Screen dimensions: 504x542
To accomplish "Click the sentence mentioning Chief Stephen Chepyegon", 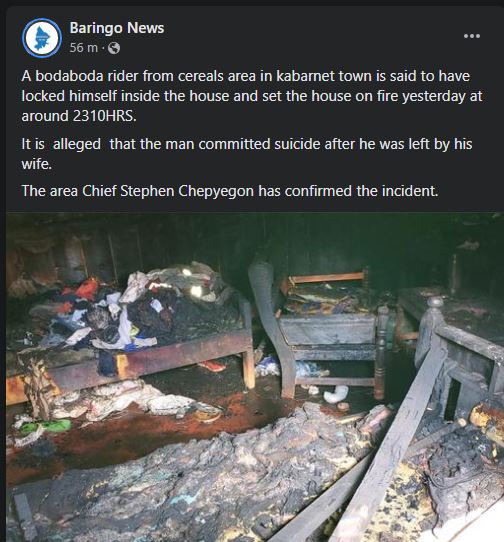I will [230, 191].
